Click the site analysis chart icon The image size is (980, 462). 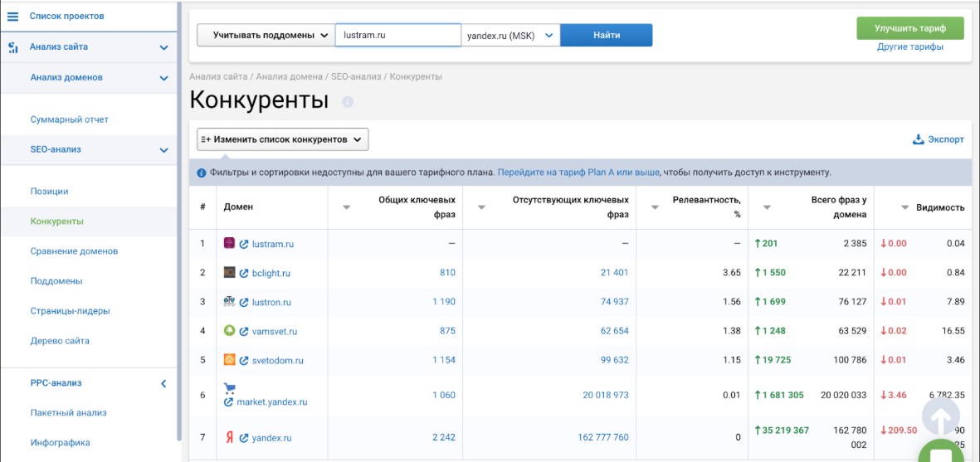[x=12, y=47]
